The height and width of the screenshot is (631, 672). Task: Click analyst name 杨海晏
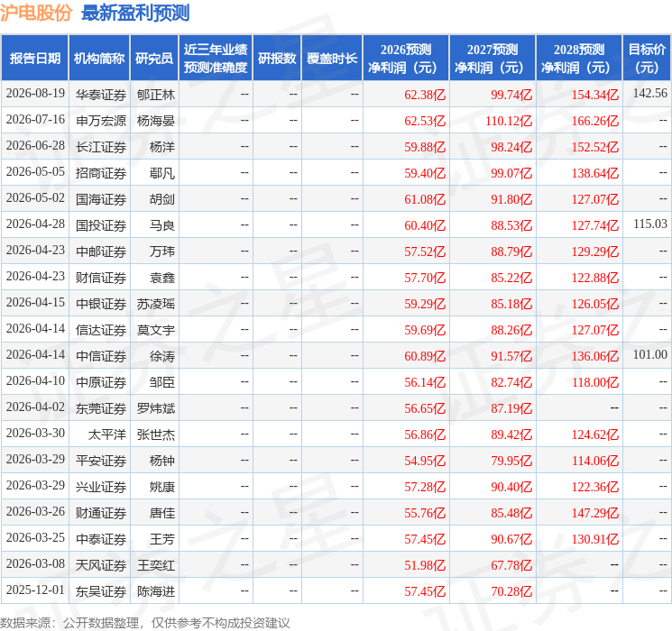pos(155,121)
